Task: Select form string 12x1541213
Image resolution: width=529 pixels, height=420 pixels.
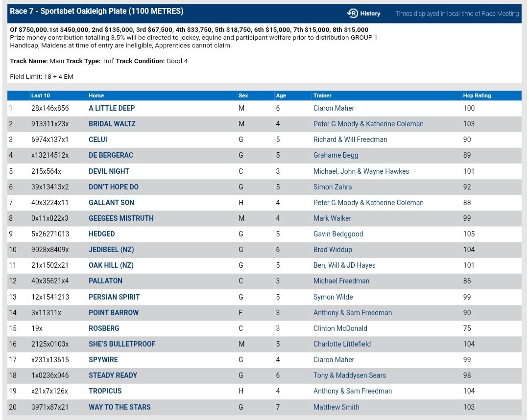Action: click(50, 297)
